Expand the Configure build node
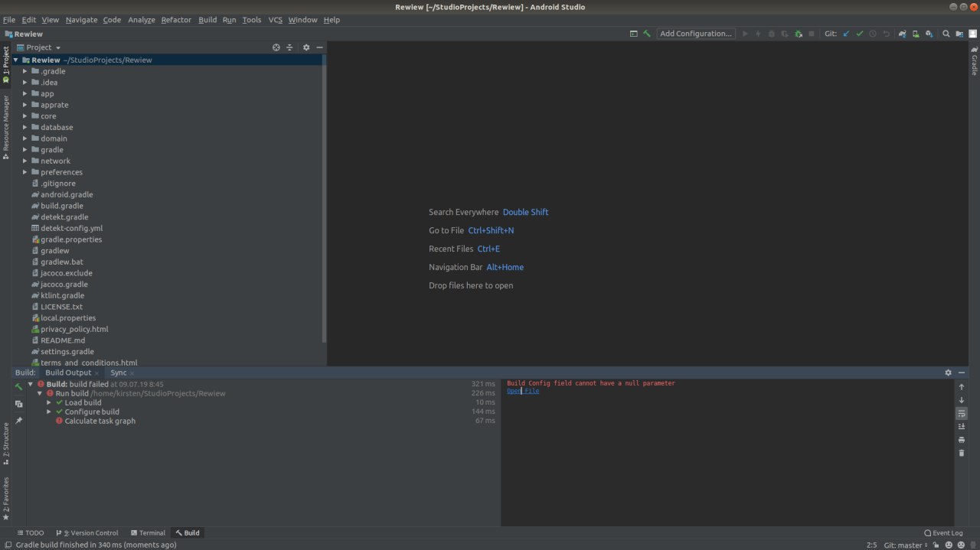 49,412
